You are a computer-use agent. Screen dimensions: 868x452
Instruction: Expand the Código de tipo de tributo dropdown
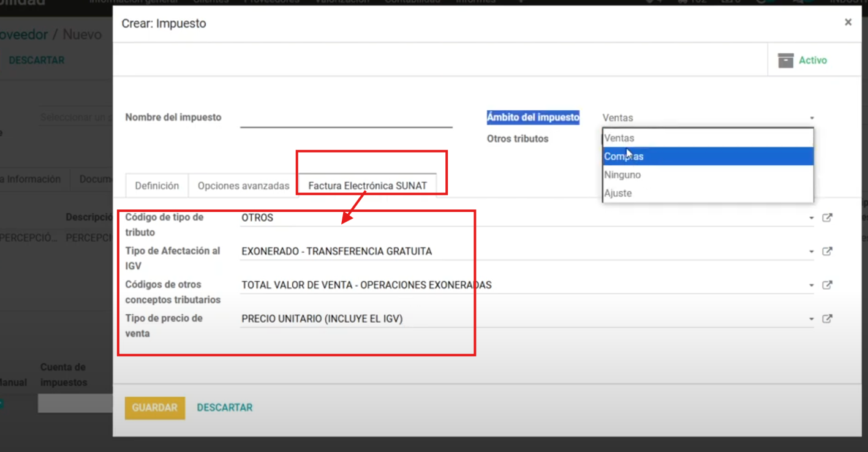(811, 218)
